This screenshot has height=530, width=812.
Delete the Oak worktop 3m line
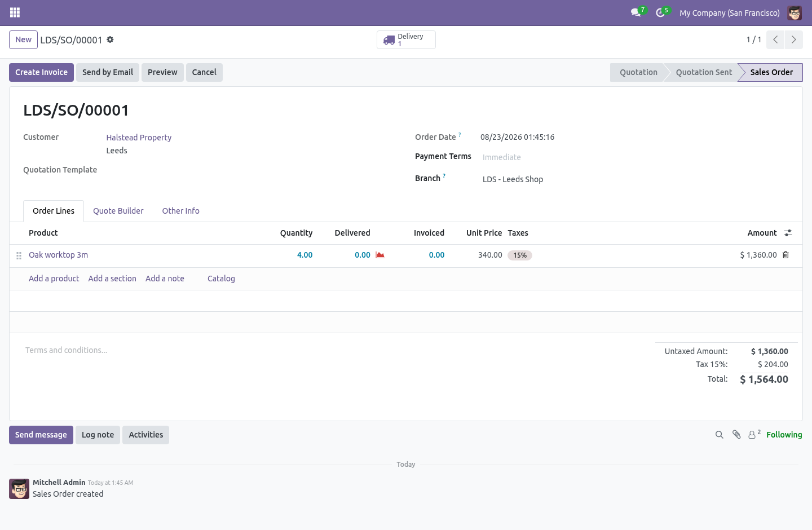point(785,255)
